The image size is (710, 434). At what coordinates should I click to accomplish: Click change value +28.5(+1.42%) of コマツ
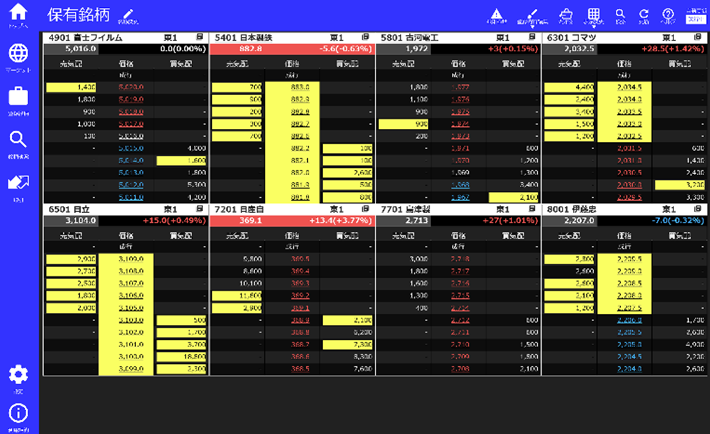coord(673,49)
